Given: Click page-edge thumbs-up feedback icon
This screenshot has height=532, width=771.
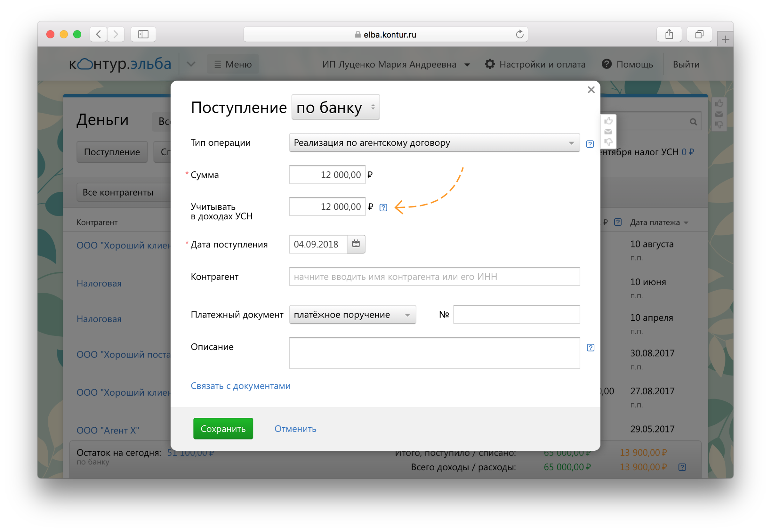Looking at the screenshot, I should click(719, 103).
